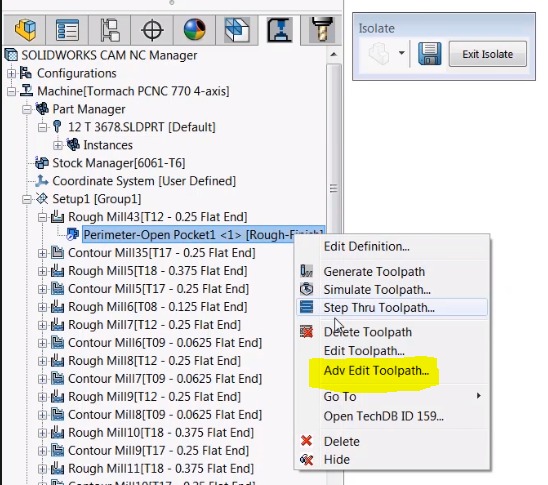Expand the Rough Mill5 operation

(x=42, y=271)
